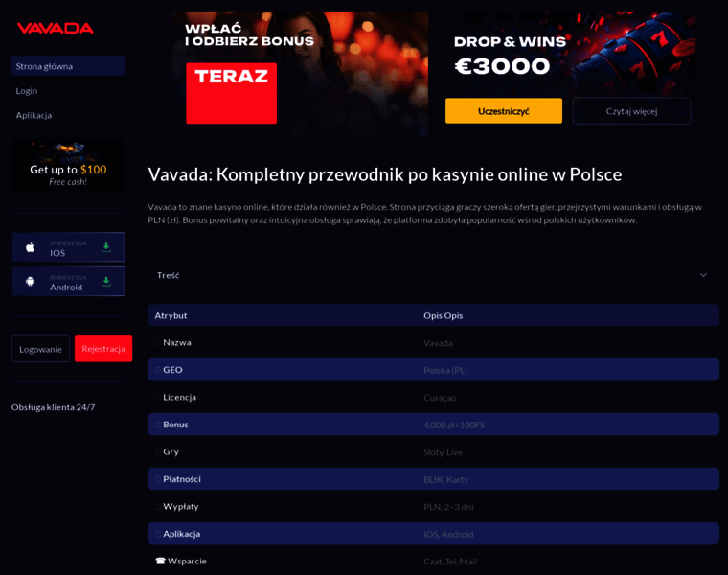Click the Wsparcie row label
The height and width of the screenshot is (575, 728).
(x=187, y=561)
